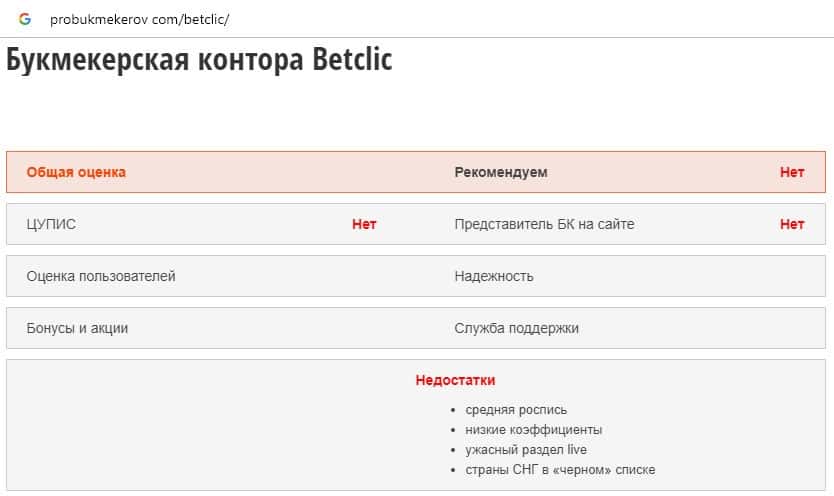Click the средняя роспись list item
The image size is (834, 496).
coord(516,410)
